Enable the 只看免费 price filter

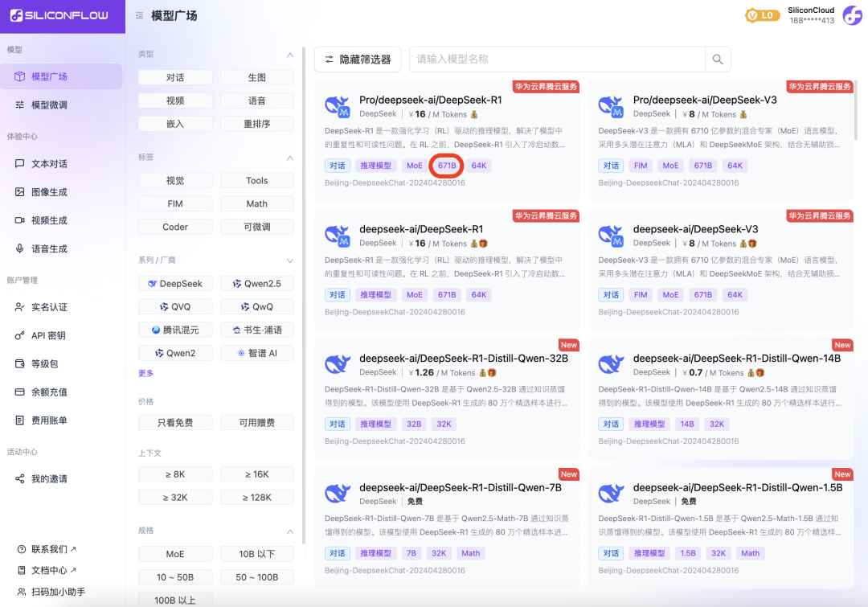[175, 421]
